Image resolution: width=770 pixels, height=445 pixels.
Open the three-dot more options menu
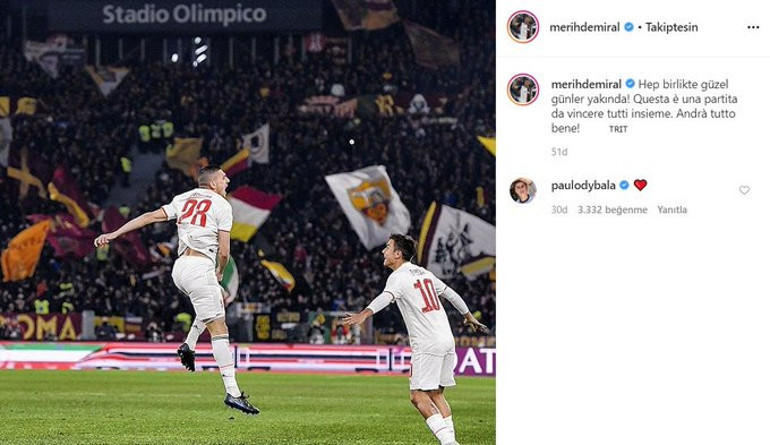753,28
